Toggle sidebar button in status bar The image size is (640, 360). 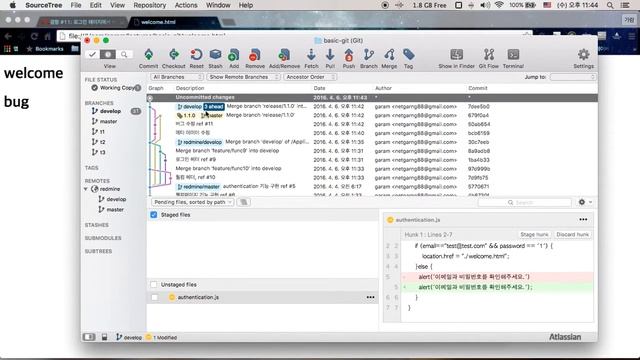(x=89, y=337)
